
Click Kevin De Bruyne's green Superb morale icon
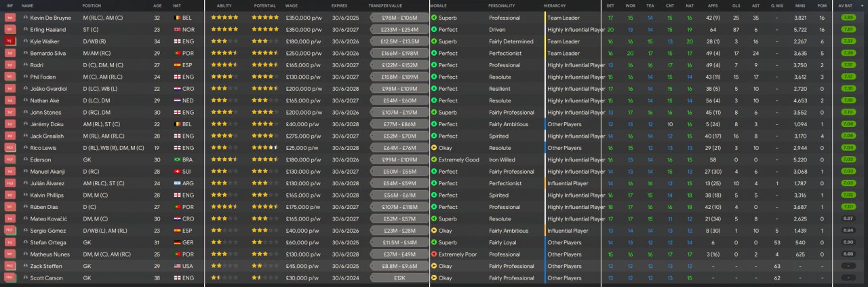(434, 17)
